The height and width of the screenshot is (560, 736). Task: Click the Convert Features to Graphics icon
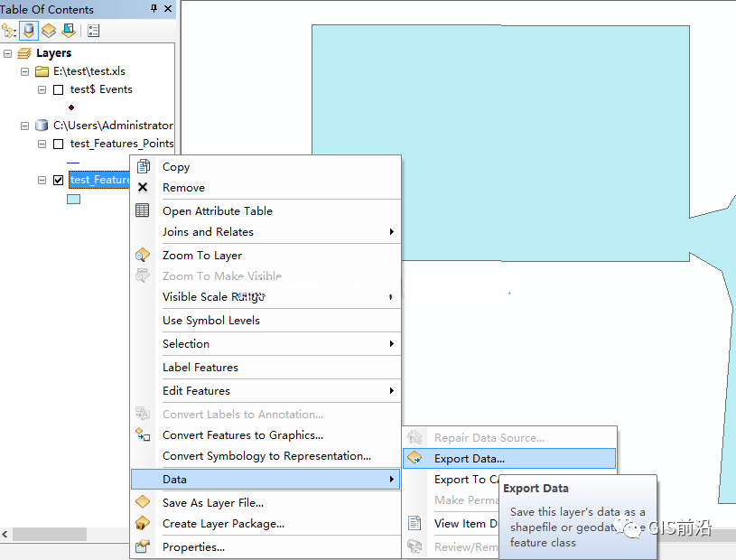(x=143, y=434)
